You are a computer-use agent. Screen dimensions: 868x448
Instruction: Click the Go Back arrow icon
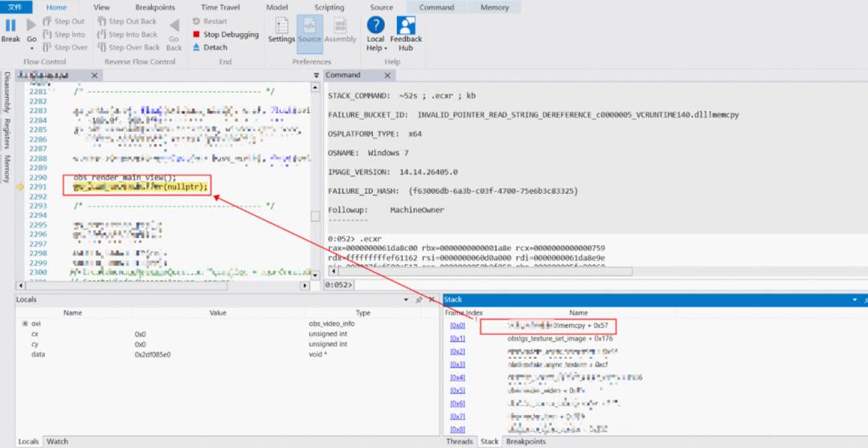point(174,26)
